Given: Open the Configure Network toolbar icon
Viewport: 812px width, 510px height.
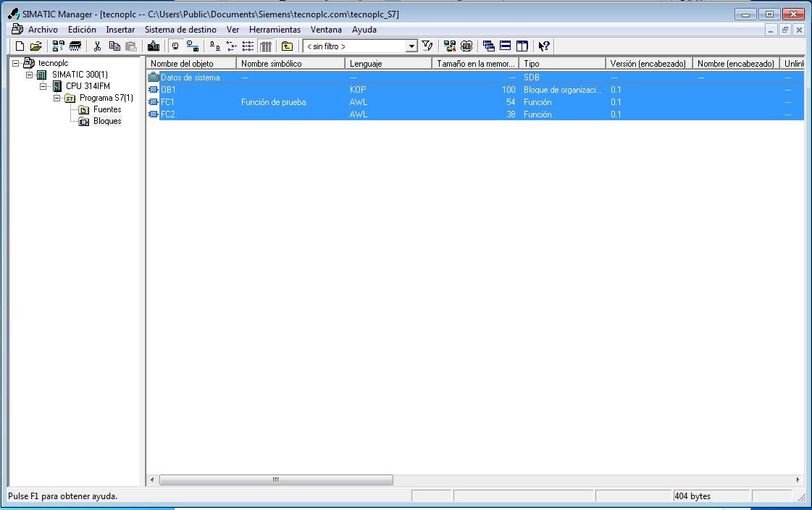Looking at the screenshot, I should [450, 46].
